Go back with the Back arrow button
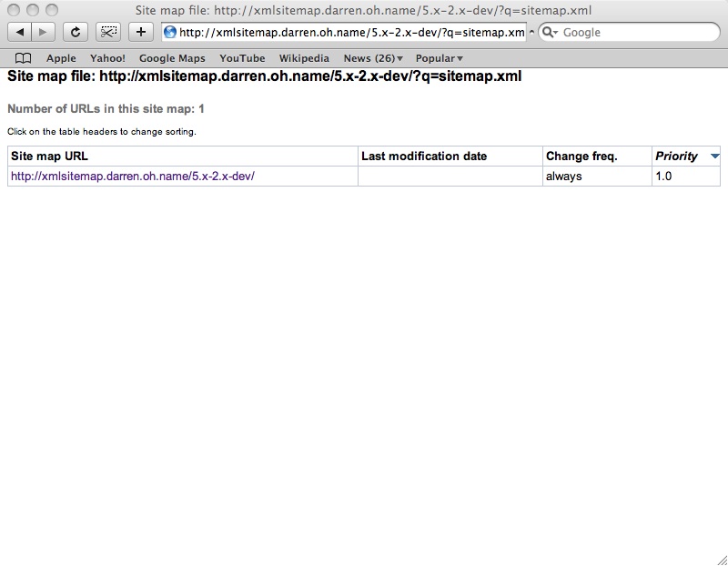The image size is (728, 566). coord(19,32)
